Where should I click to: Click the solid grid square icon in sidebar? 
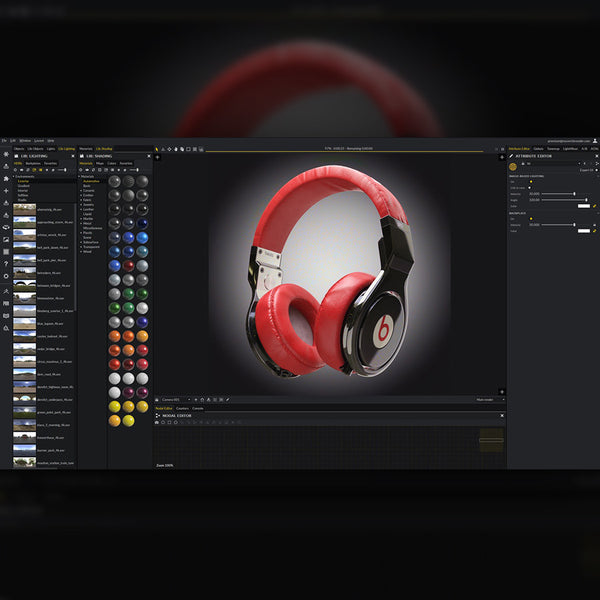coord(6,252)
